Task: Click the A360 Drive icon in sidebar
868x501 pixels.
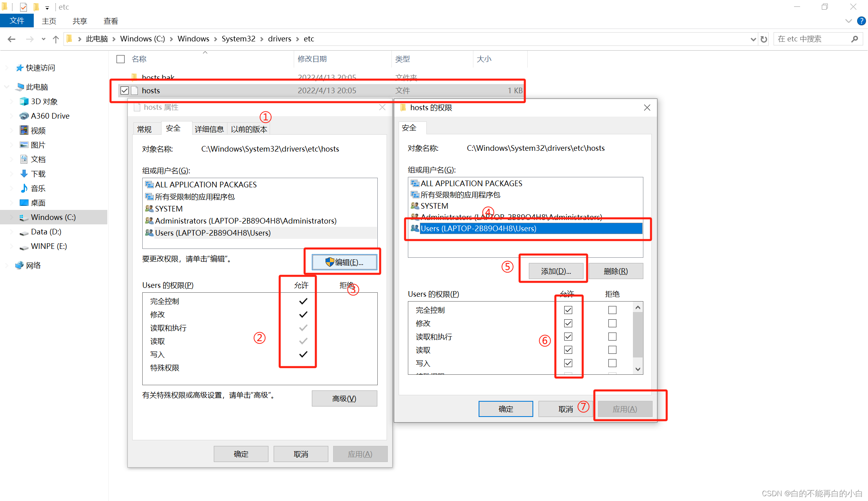Action: tap(24, 116)
